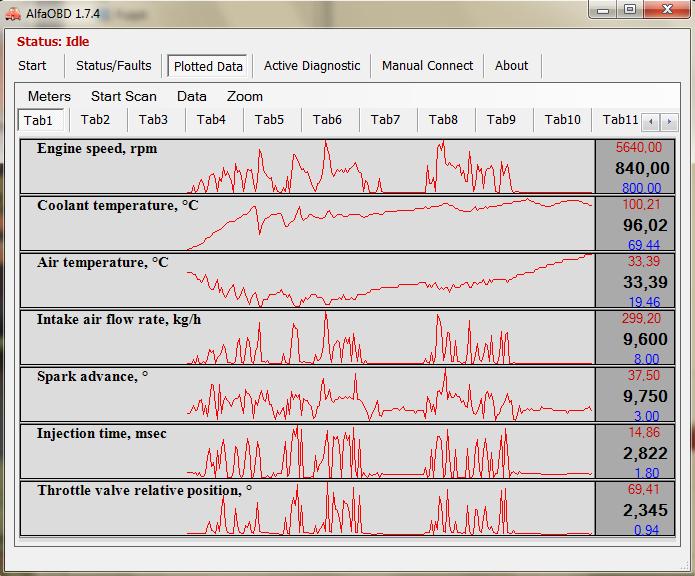This screenshot has height=576, width=695.
Task: Select Tab3 in the plot tabs
Action: (153, 120)
